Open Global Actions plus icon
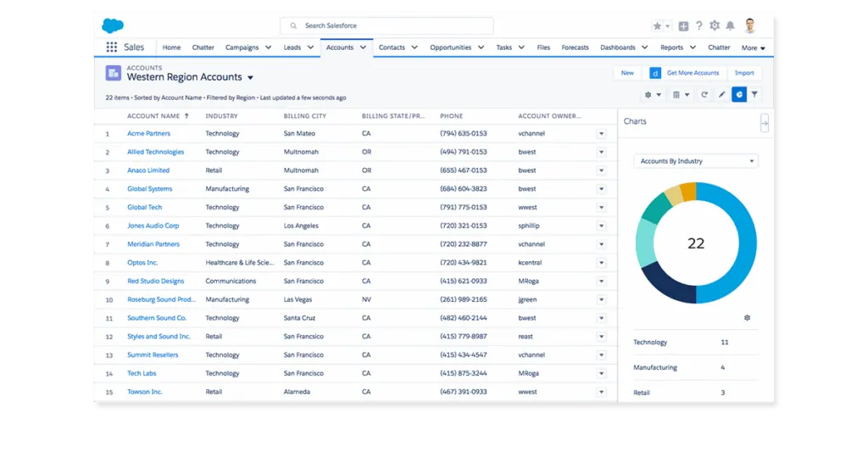This screenshot has width=868, height=463. click(x=684, y=26)
